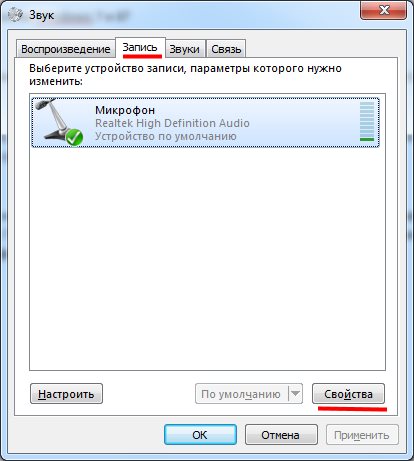414x461 pixels.
Task: Cancel with the Отмена button
Action: point(281,435)
